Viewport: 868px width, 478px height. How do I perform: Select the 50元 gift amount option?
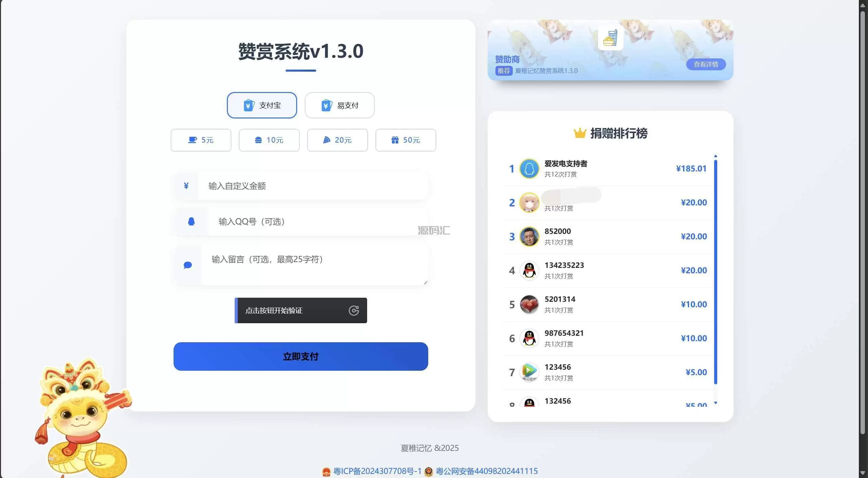(x=405, y=140)
